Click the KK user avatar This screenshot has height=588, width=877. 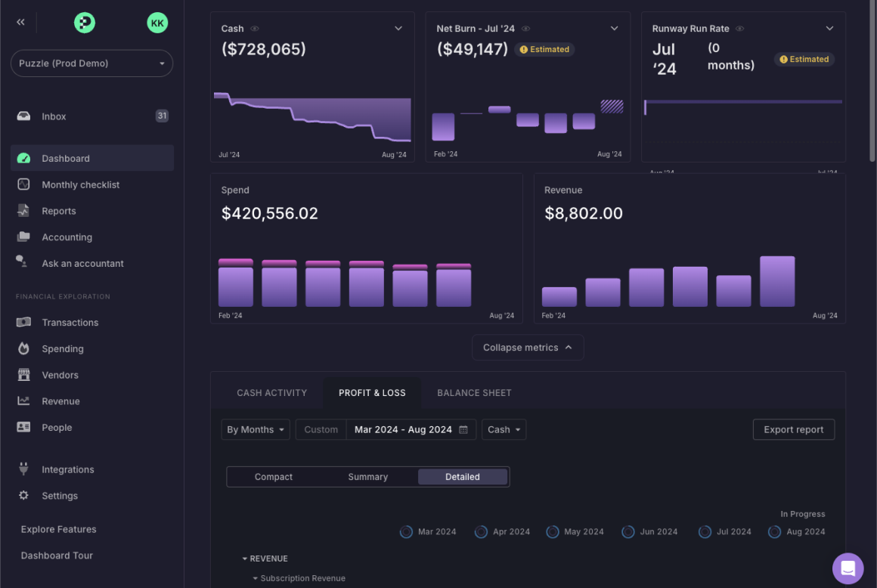tap(157, 22)
